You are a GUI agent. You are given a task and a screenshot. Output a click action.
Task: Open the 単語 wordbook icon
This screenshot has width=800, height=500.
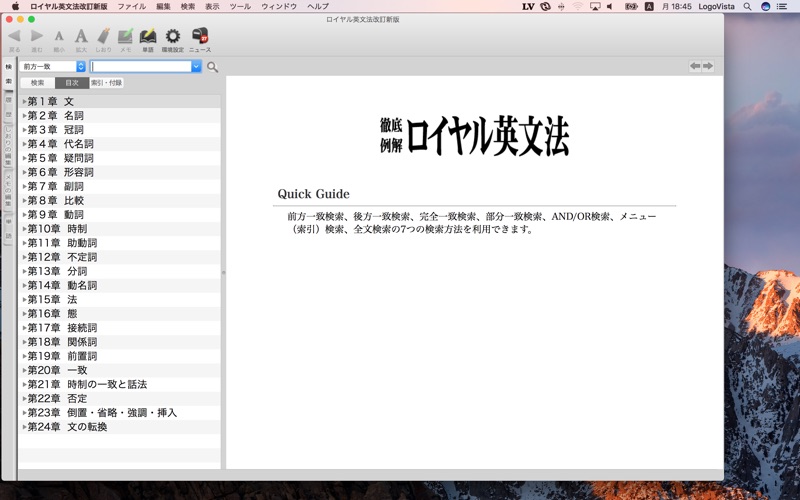[x=148, y=36]
